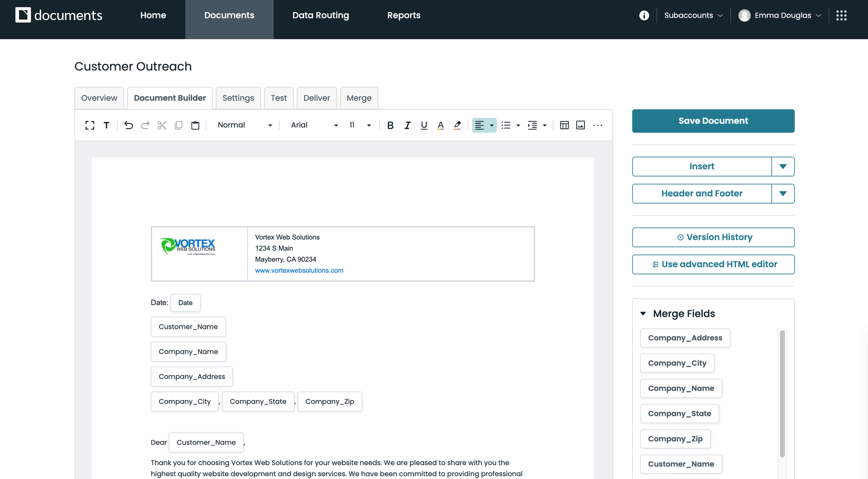Image resolution: width=868 pixels, height=479 pixels.
Task: Cut the selected text
Action: point(162,125)
